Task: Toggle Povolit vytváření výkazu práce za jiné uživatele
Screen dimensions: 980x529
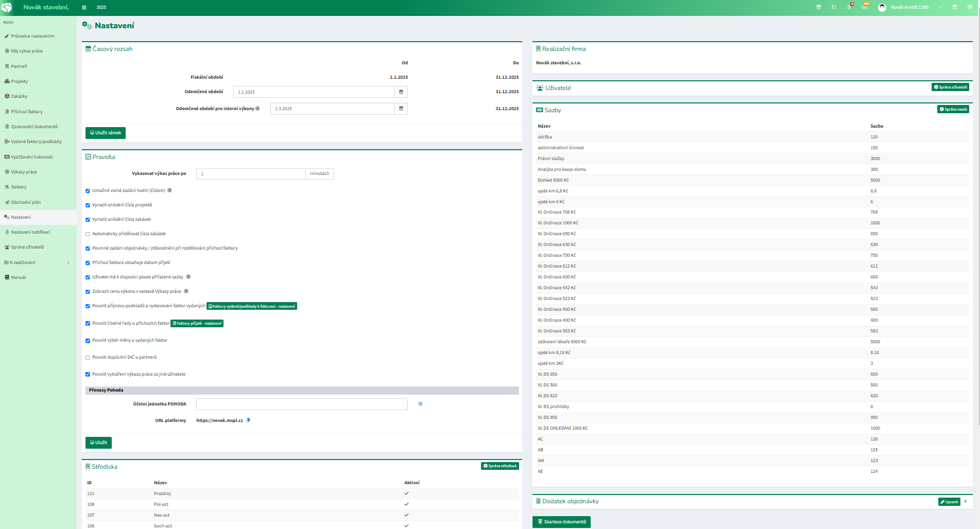Action: click(x=88, y=375)
